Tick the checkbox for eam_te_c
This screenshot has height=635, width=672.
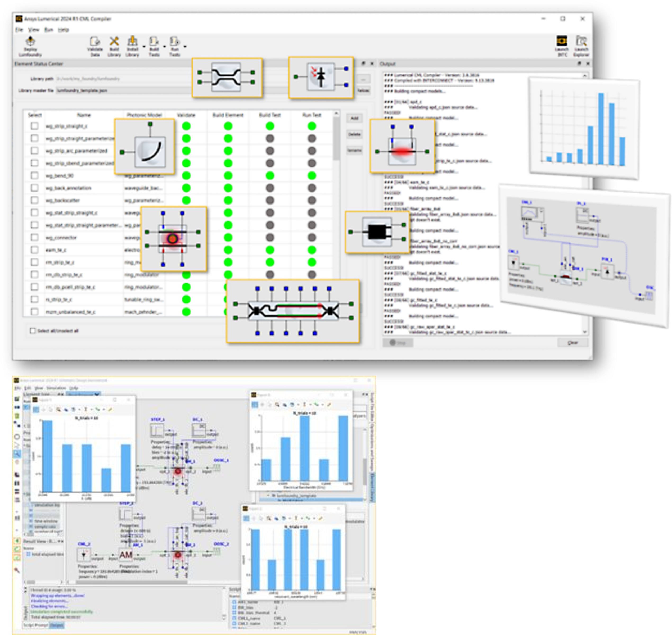click(34, 250)
